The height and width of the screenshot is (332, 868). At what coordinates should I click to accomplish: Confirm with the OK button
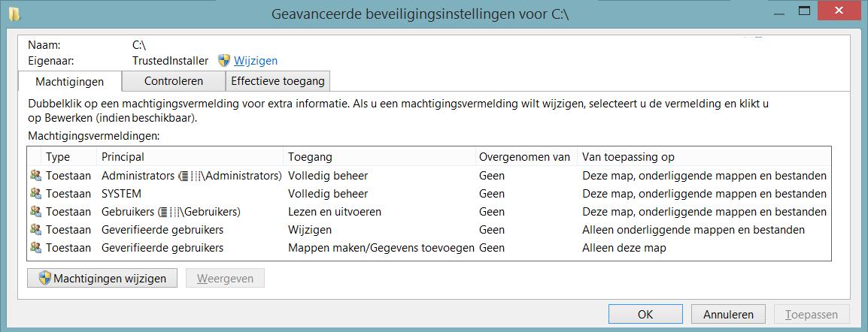645,314
